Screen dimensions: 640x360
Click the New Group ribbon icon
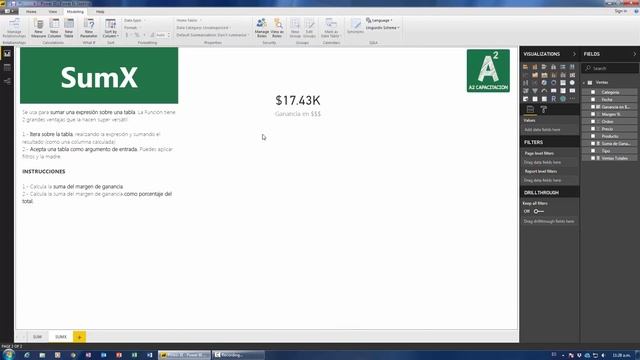click(x=295, y=28)
